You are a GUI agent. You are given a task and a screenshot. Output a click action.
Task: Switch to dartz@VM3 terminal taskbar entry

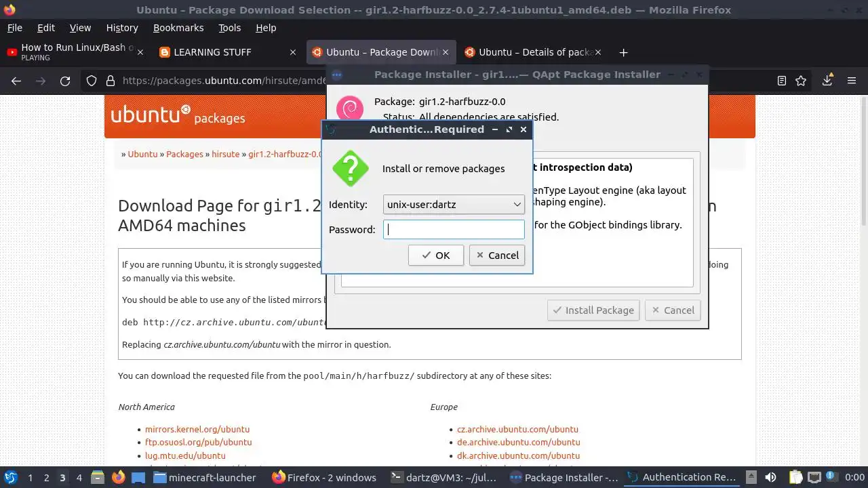coord(444,477)
